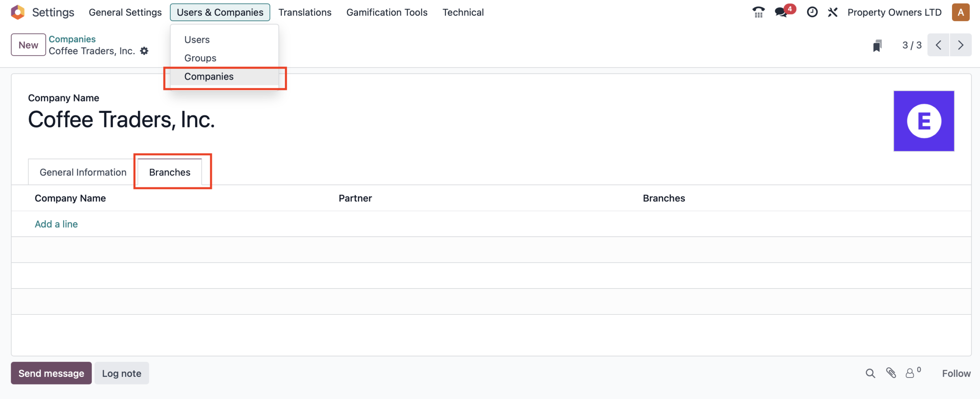This screenshot has height=399, width=980.
Task: Click the Add a line link
Action: click(56, 224)
